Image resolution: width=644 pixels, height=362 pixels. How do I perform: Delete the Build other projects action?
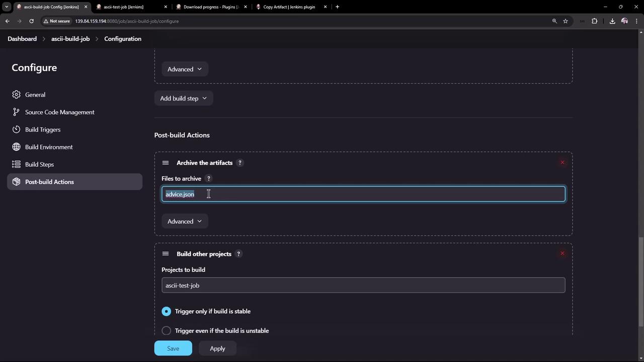[562, 253]
